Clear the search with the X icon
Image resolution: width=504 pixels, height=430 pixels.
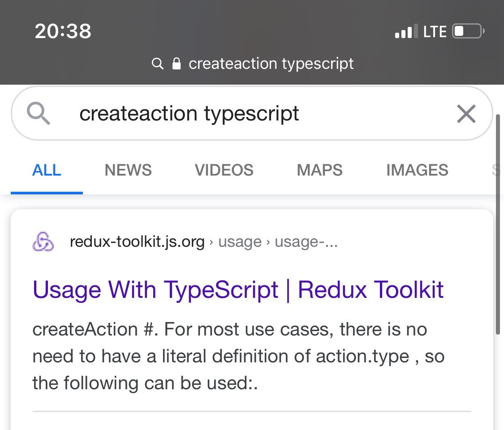(466, 114)
